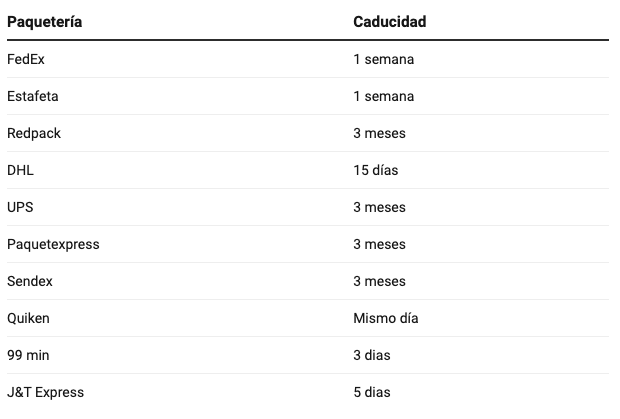Select the Estafeta carrier cell

click(x=32, y=96)
